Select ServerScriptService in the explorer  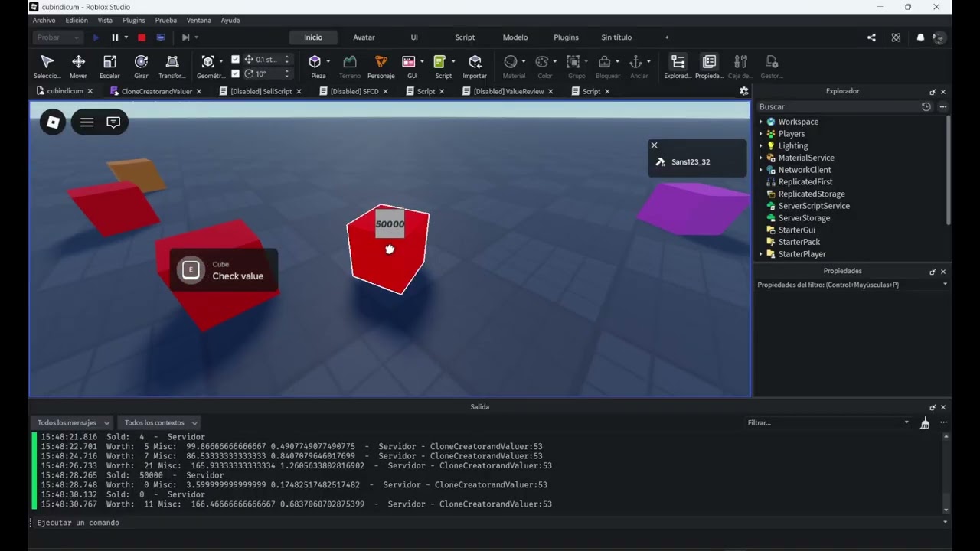pos(814,206)
